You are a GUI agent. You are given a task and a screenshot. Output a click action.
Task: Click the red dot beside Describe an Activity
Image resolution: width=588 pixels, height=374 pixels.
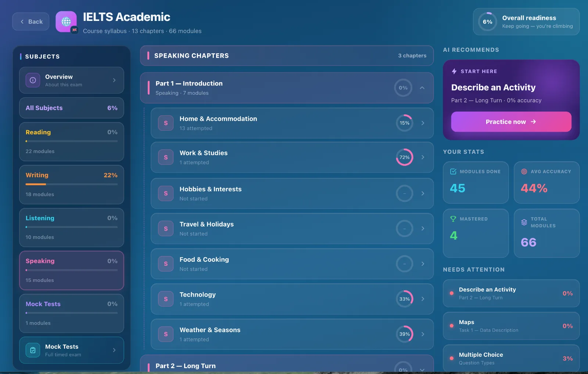click(452, 293)
